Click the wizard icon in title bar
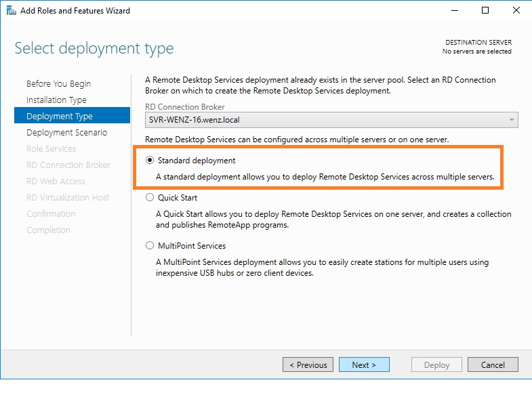Image resolution: width=532 pixels, height=418 pixels. [12, 11]
